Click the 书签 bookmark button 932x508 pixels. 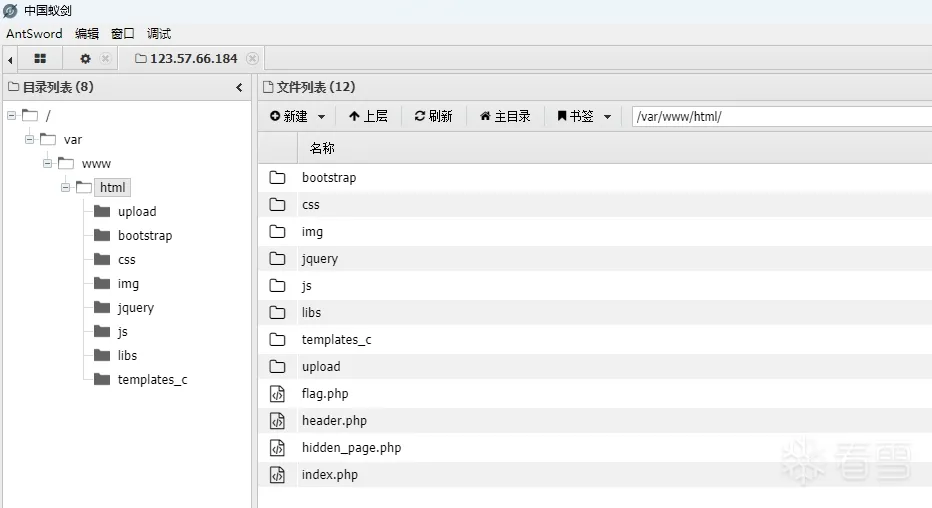tap(575, 116)
